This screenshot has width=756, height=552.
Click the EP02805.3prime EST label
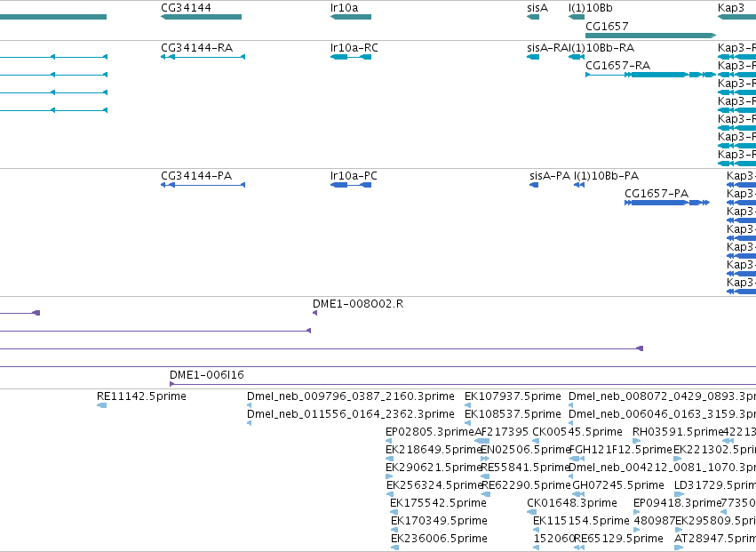click(x=430, y=432)
